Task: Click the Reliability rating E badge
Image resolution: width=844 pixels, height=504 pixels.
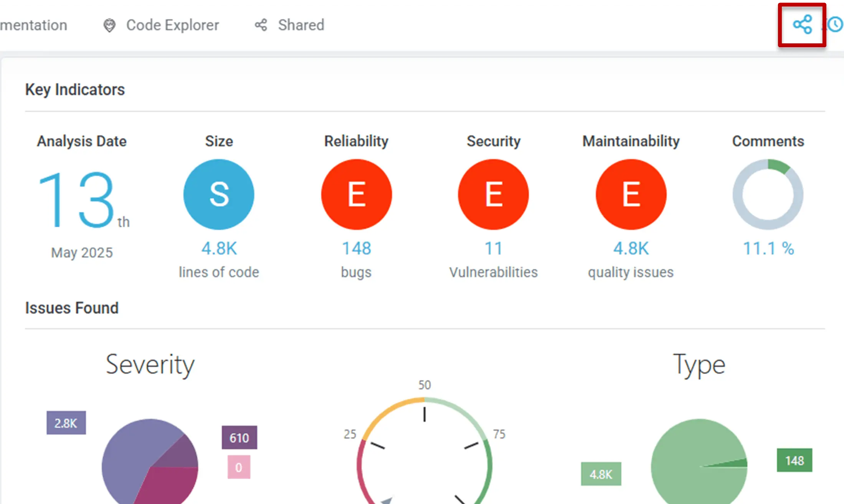Action: coord(357,194)
